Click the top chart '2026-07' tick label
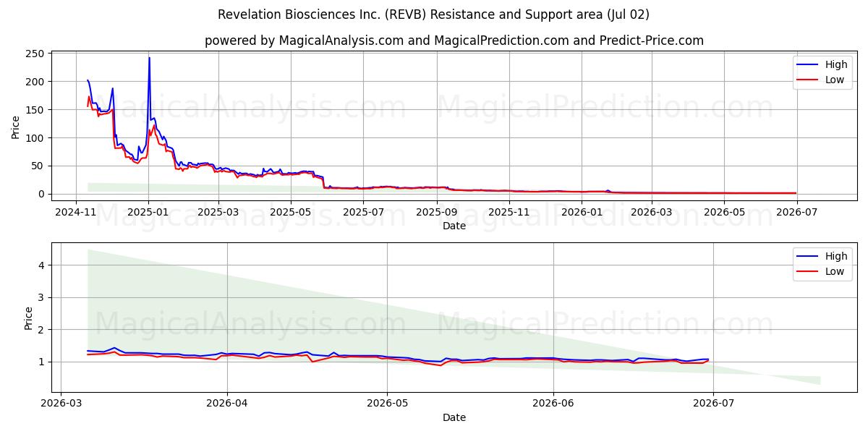 tap(796, 212)
